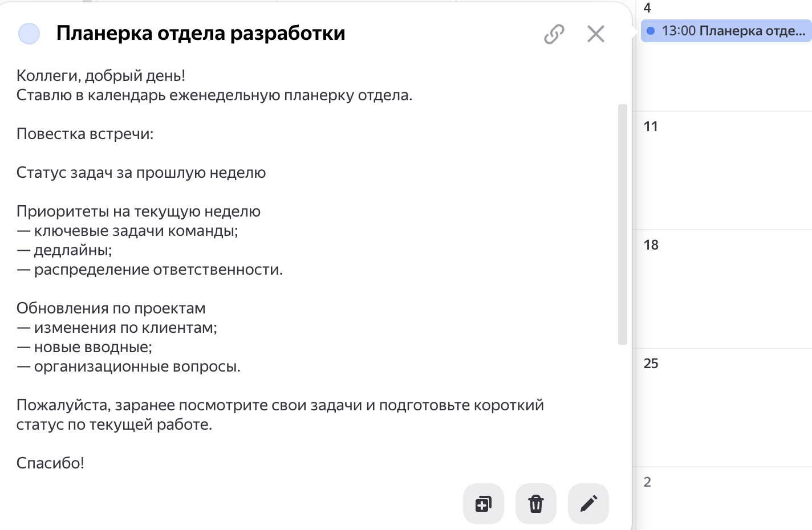This screenshot has width=812, height=530.
Task: Delete the event with the trash icon
Action: coord(536,504)
